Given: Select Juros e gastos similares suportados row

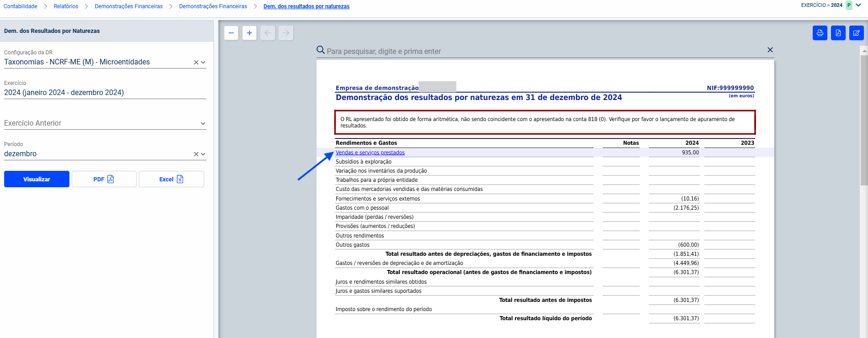Looking at the screenshot, I should [x=545, y=291].
